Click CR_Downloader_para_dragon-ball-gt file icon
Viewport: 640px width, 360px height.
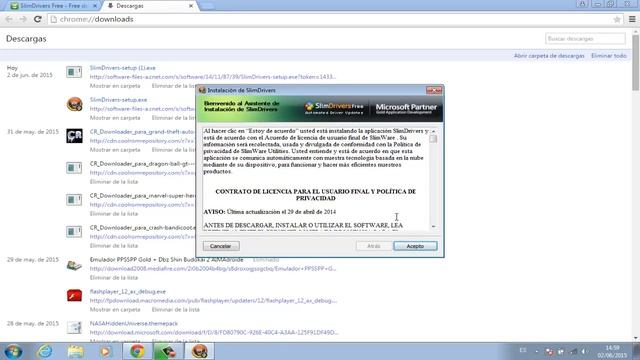[x=74, y=168]
